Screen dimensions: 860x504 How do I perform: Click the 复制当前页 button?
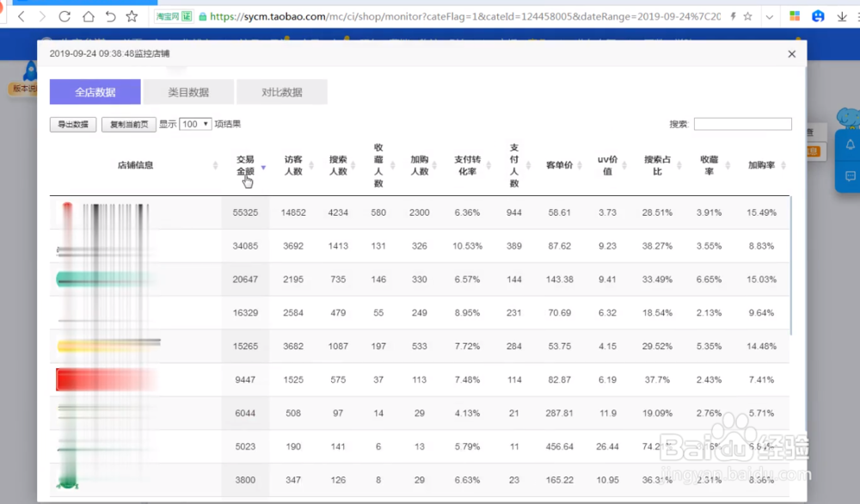pos(129,125)
